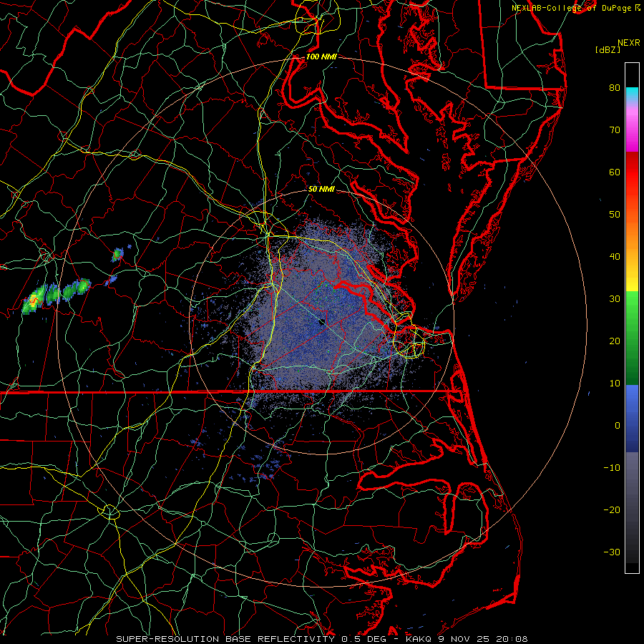The image size is (644, 644).
Task: Click the -30 value on the dBZ scale
Action: point(612,552)
